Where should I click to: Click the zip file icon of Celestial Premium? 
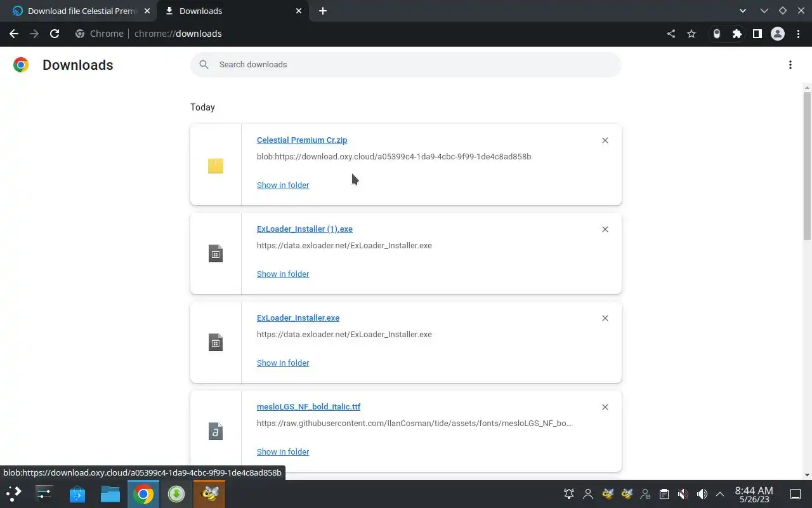pyautogui.click(x=216, y=166)
